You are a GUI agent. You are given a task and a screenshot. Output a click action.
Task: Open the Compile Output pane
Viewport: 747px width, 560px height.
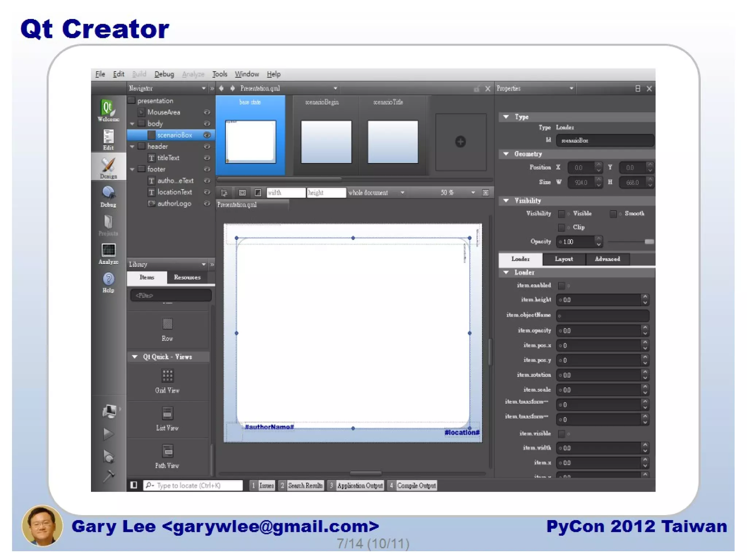coord(416,485)
